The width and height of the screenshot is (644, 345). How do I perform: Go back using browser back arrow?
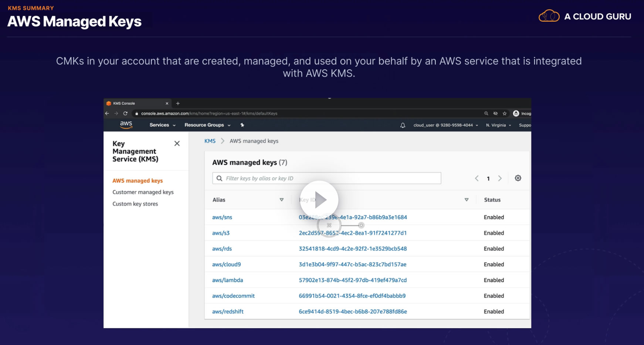tap(107, 113)
